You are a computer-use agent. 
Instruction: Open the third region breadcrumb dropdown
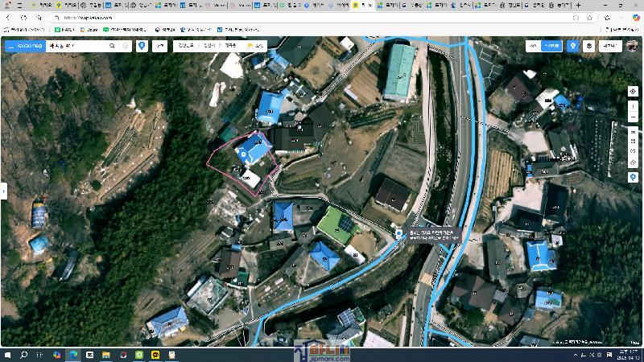click(231, 47)
